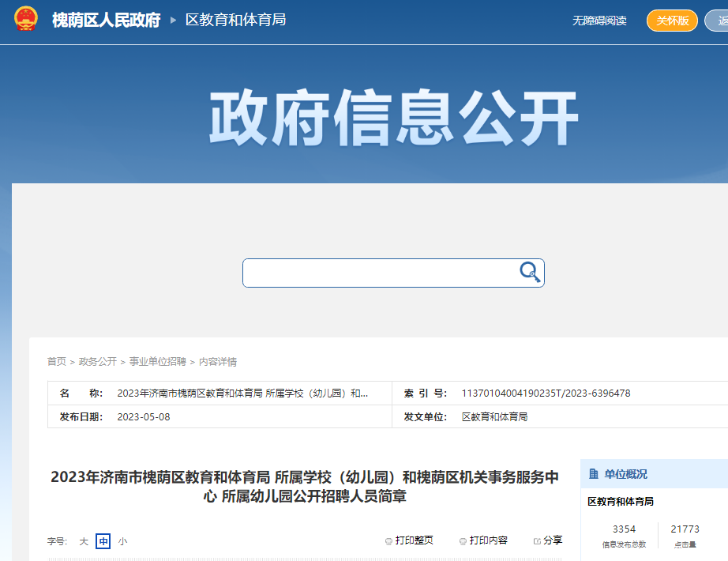Click the 3354 information count
The width and height of the screenshot is (728, 561).
[x=624, y=529]
